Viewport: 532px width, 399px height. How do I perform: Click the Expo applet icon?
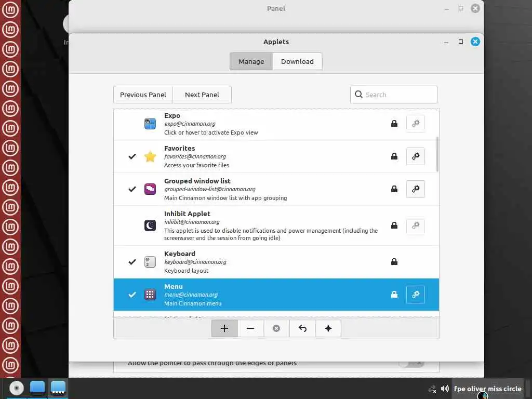(x=150, y=124)
